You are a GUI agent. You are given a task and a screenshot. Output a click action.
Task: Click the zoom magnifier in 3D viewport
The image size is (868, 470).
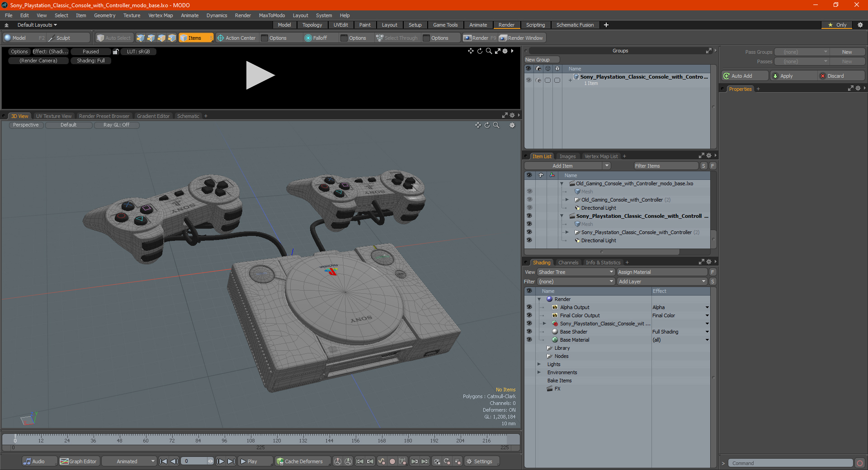pos(496,125)
